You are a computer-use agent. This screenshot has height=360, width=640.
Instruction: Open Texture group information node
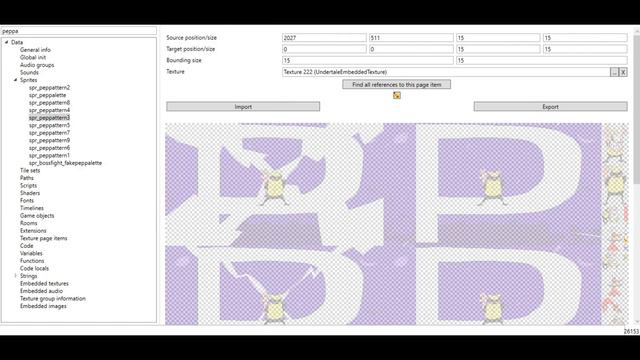53,299
